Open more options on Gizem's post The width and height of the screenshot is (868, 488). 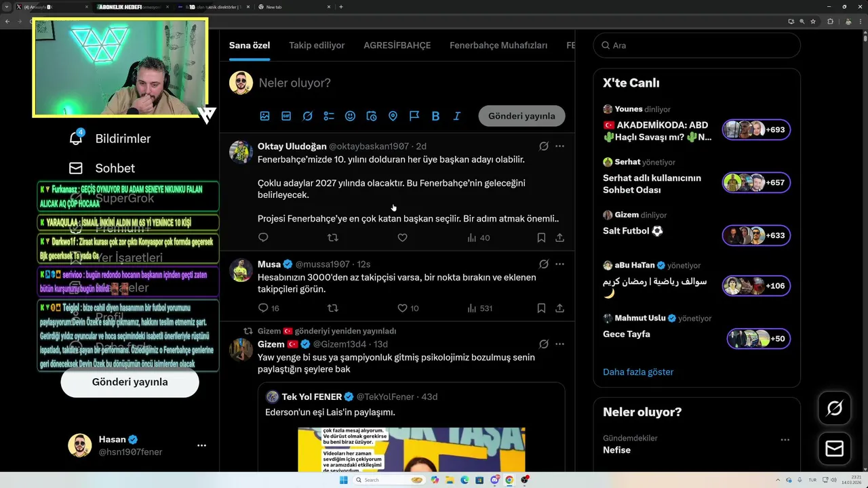559,344
